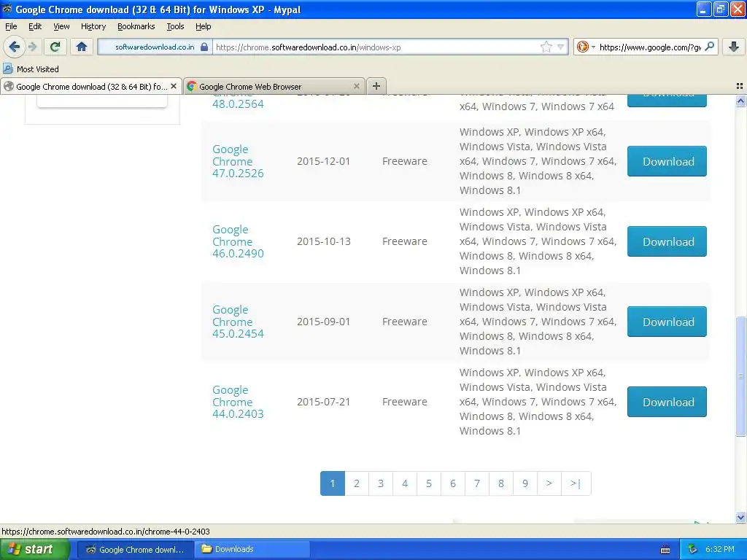
Task: Open the File menu
Action: (x=11, y=26)
